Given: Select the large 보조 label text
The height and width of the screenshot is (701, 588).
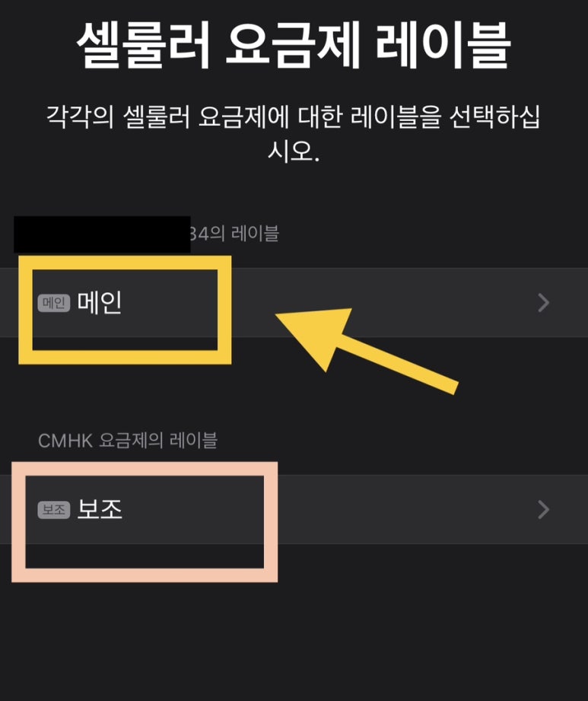Looking at the screenshot, I should [x=99, y=509].
